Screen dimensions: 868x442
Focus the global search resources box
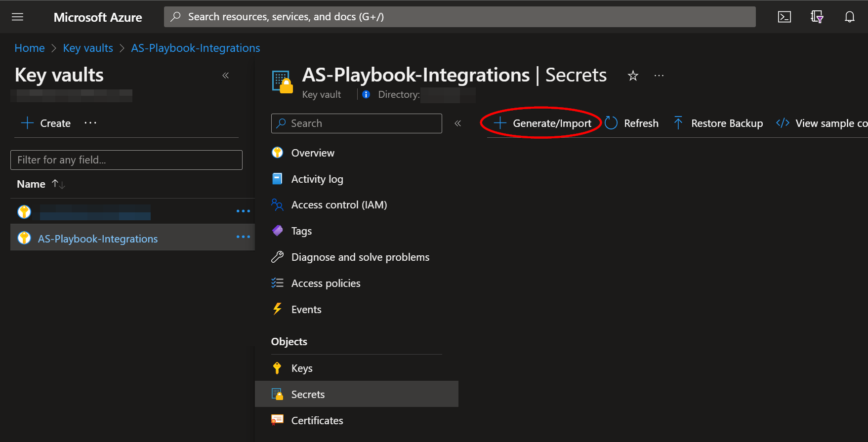(460, 17)
